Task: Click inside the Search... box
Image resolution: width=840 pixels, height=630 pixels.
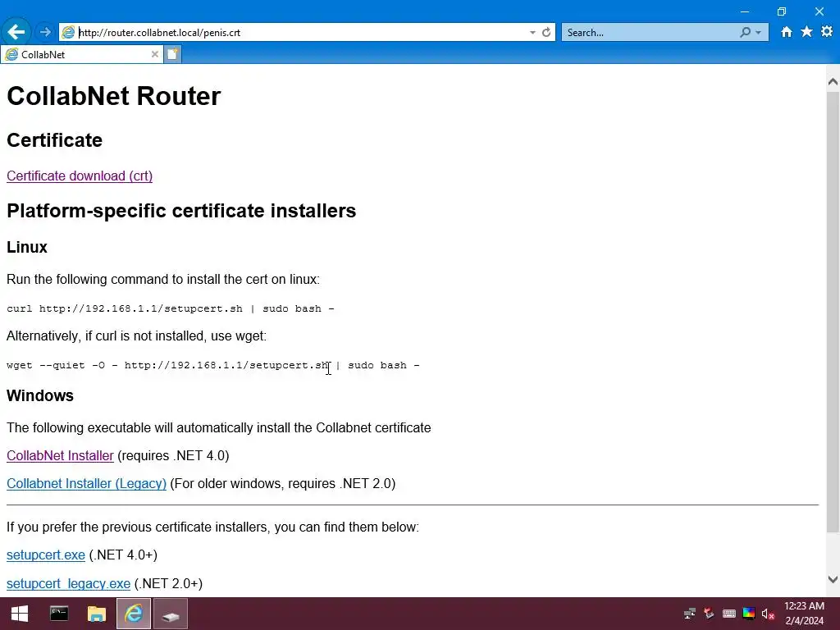Action: 651,33
